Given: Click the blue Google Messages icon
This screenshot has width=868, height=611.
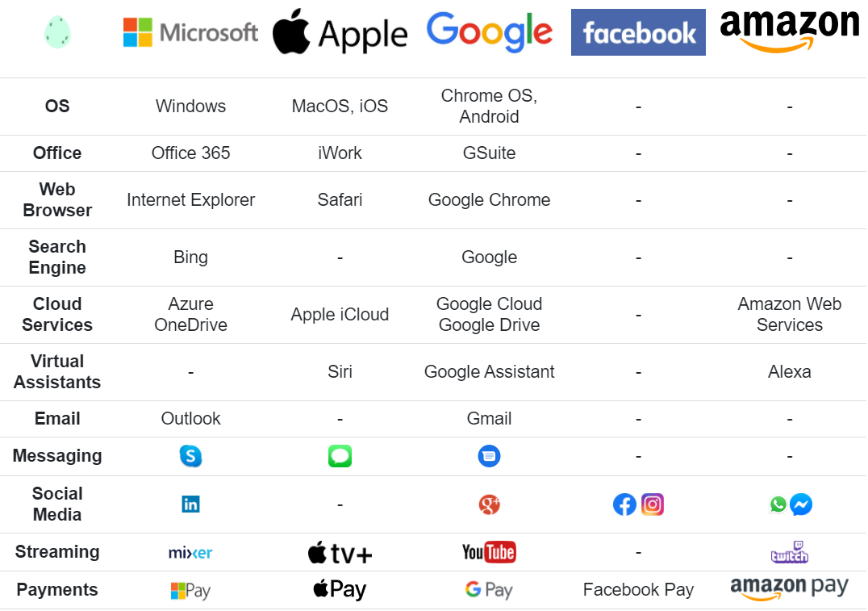Looking at the screenshot, I should click(x=490, y=456).
